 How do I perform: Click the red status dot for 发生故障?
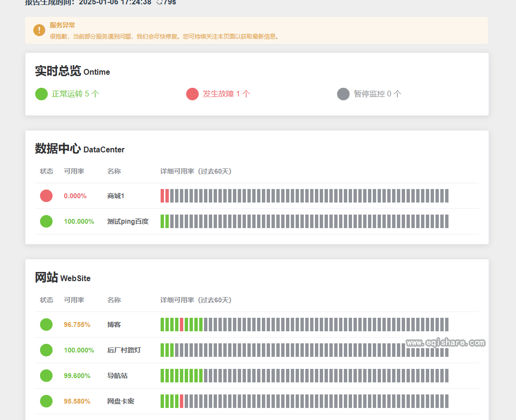(x=192, y=94)
